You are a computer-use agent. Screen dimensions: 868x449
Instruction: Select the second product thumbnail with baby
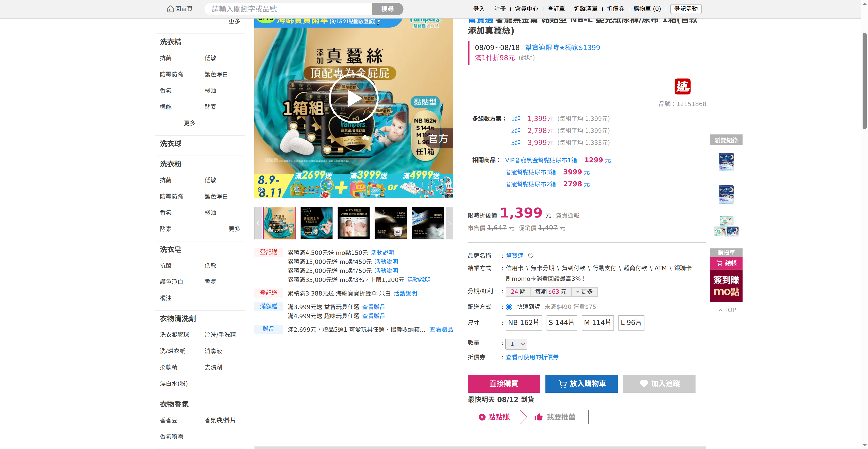tap(316, 223)
